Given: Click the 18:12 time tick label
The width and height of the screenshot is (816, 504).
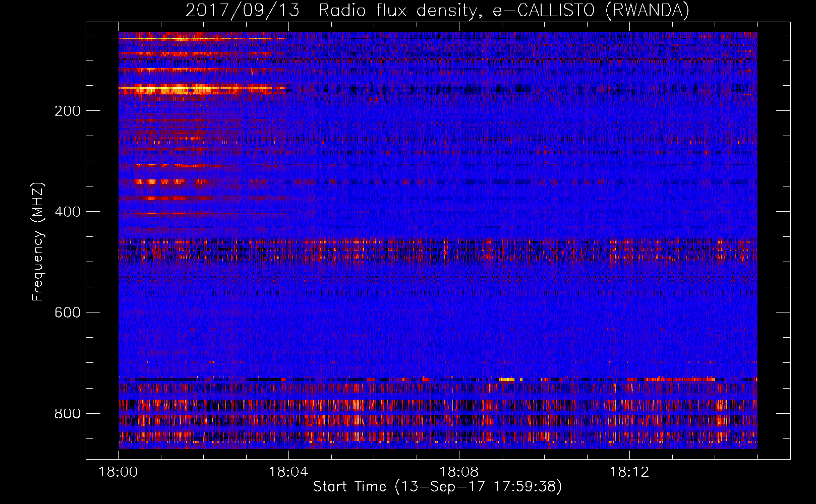Looking at the screenshot, I should pos(629,472).
